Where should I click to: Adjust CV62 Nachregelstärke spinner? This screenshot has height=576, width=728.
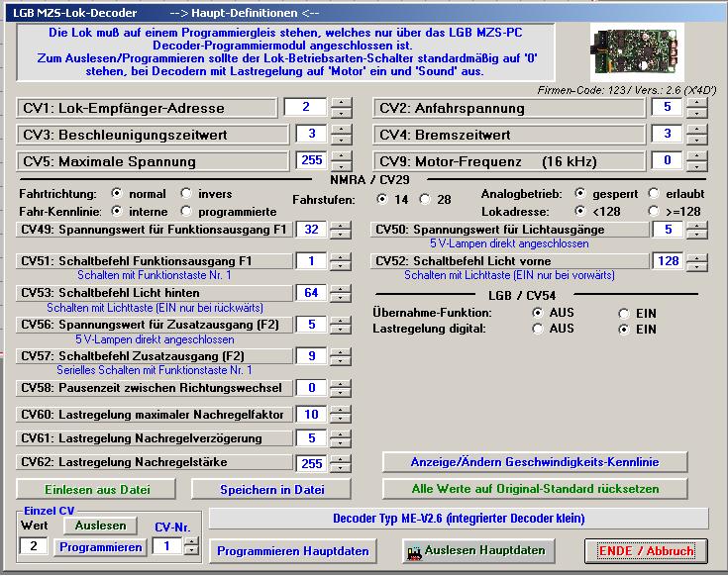point(341,463)
